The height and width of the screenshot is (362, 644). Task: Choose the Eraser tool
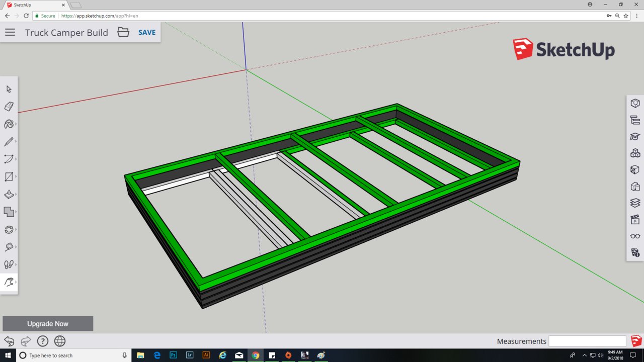click(x=9, y=107)
